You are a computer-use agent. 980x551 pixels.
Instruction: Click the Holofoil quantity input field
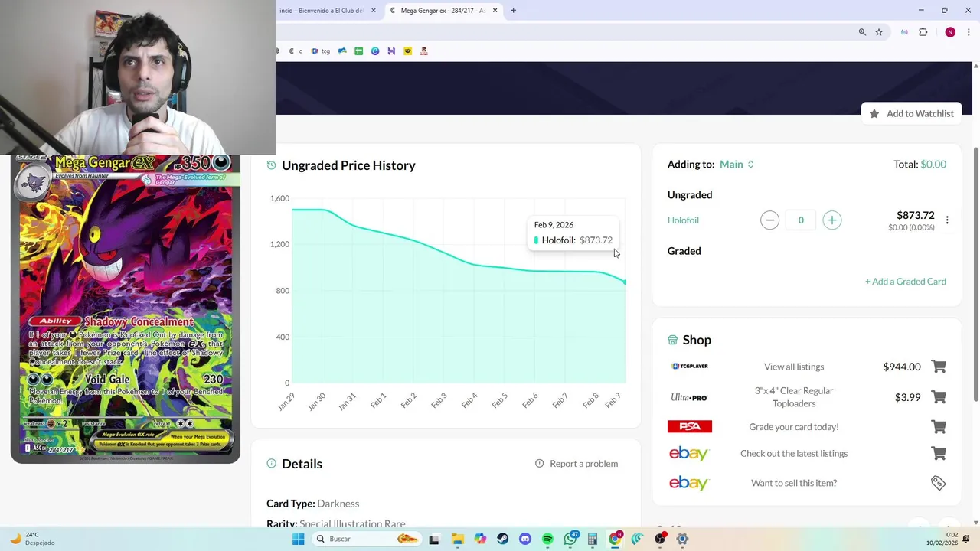[x=801, y=220]
